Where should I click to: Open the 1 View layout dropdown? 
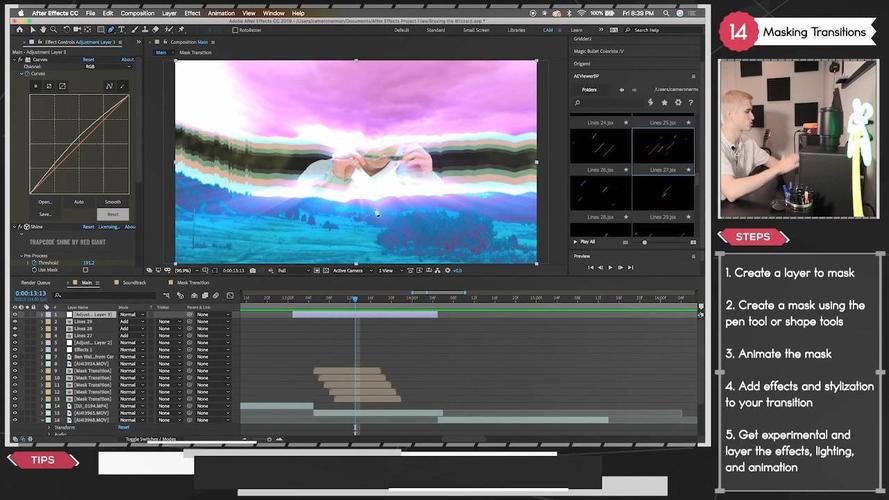click(x=390, y=270)
